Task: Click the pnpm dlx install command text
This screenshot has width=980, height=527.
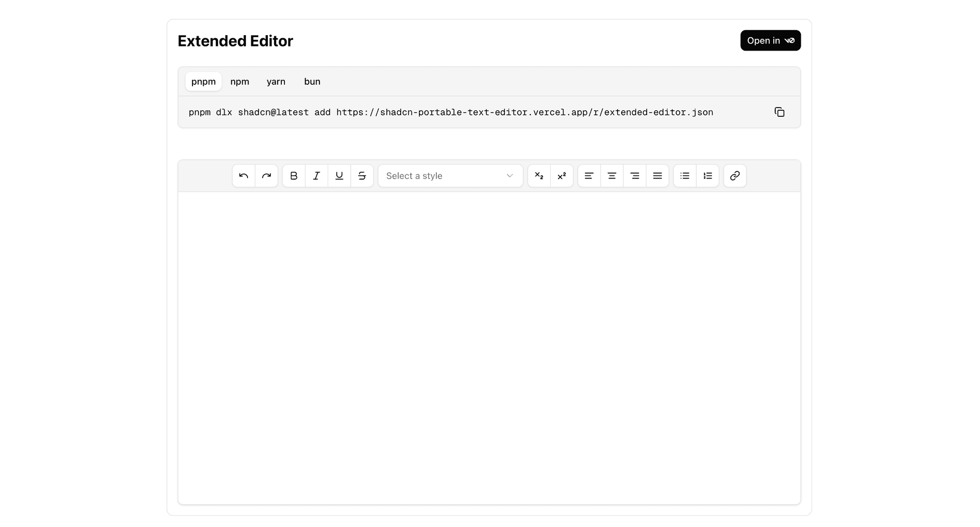Action: [x=451, y=112]
